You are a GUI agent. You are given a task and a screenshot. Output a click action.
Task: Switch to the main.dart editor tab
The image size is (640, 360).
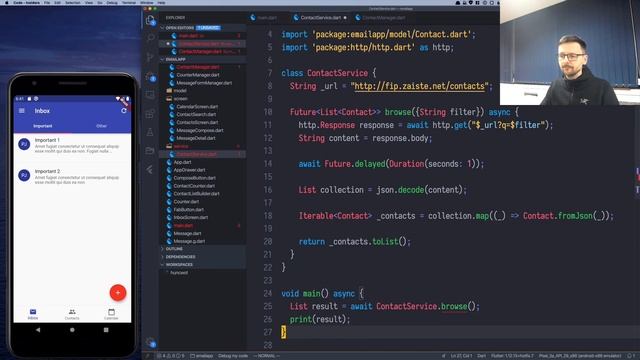(x=264, y=18)
